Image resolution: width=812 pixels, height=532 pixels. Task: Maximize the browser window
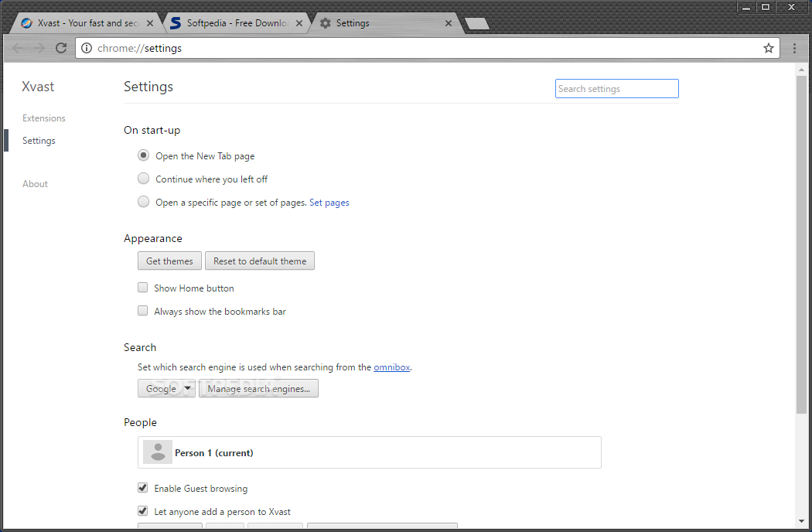tap(766, 7)
